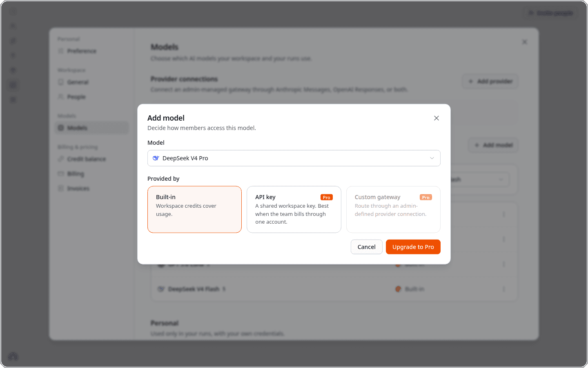588x368 pixels.
Task: Select the Custom gateway provider option
Action: 393,209
